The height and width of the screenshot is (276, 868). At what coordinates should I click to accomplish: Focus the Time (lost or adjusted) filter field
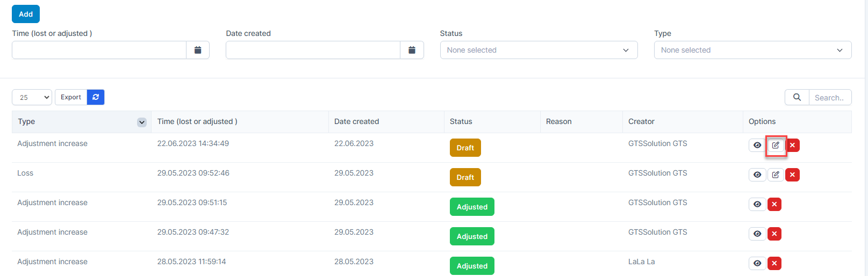(99, 50)
